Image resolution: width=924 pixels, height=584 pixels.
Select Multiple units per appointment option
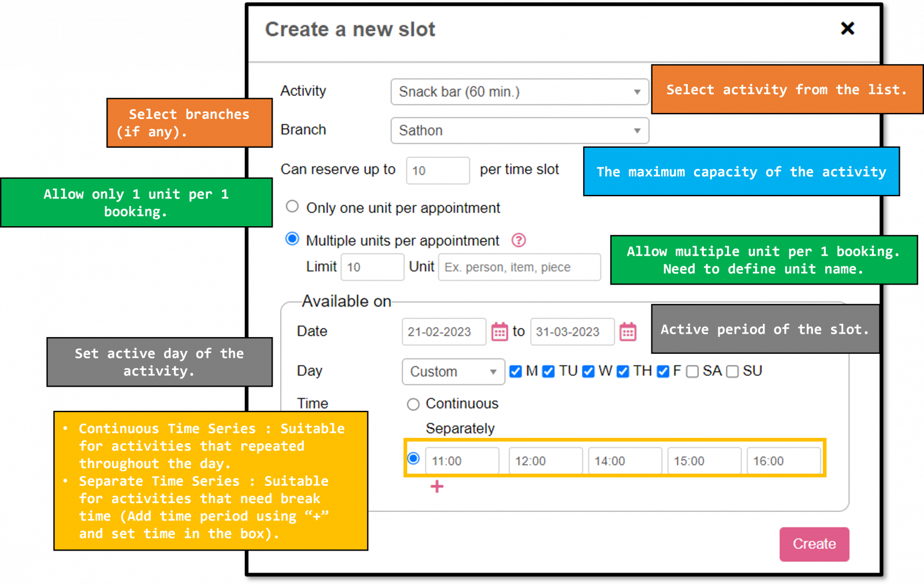(292, 239)
